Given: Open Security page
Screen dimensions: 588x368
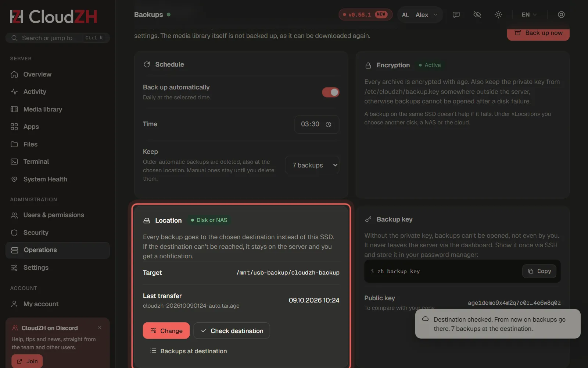Looking at the screenshot, I should click(x=58, y=233).
